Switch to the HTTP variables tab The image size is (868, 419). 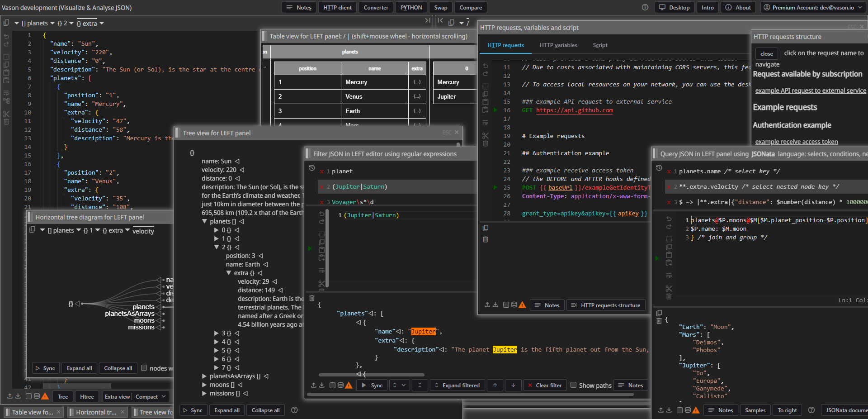558,45
